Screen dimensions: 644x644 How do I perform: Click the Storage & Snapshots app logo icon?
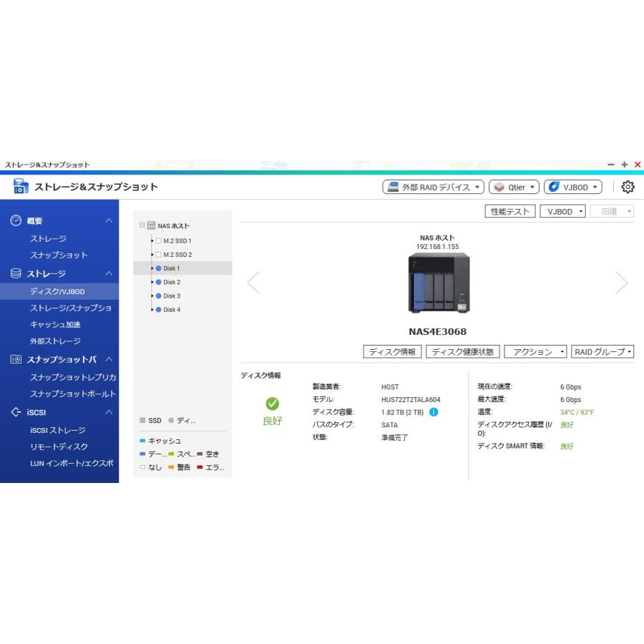21,186
